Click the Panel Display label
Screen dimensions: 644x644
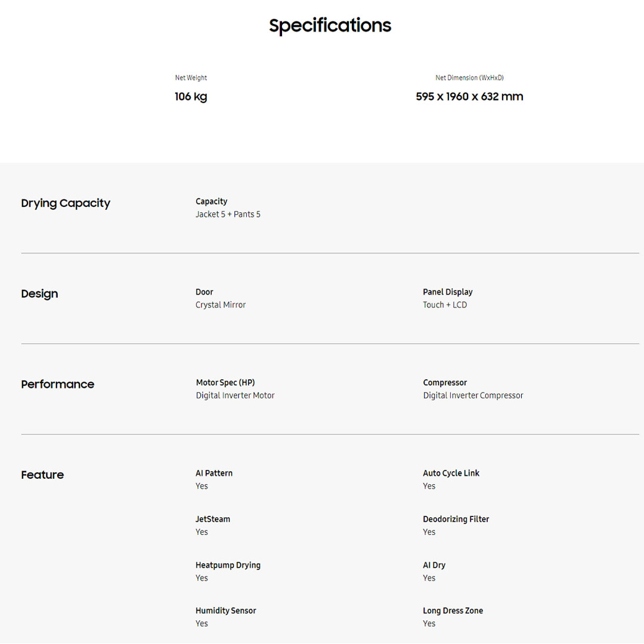pos(448,292)
